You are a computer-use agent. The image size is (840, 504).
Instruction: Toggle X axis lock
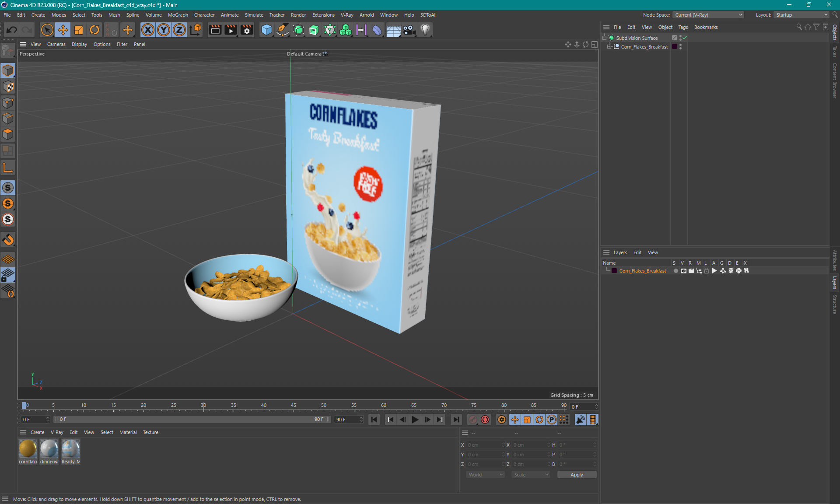[148, 30]
